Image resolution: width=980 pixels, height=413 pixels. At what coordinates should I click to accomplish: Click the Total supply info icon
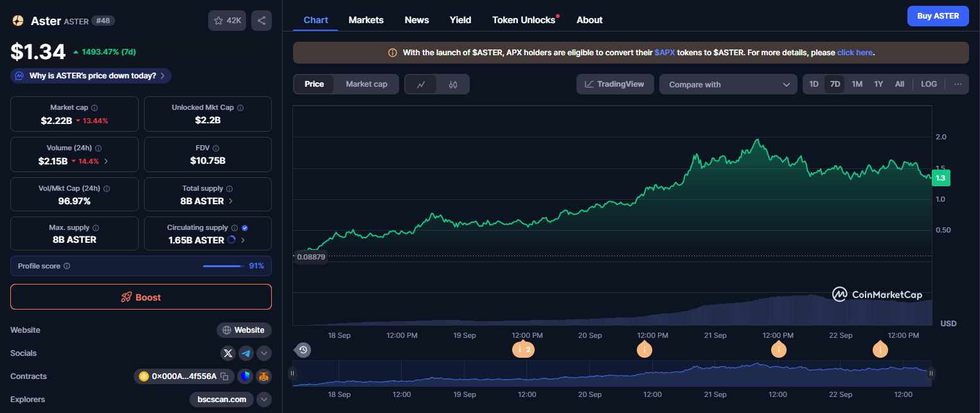[229, 189]
